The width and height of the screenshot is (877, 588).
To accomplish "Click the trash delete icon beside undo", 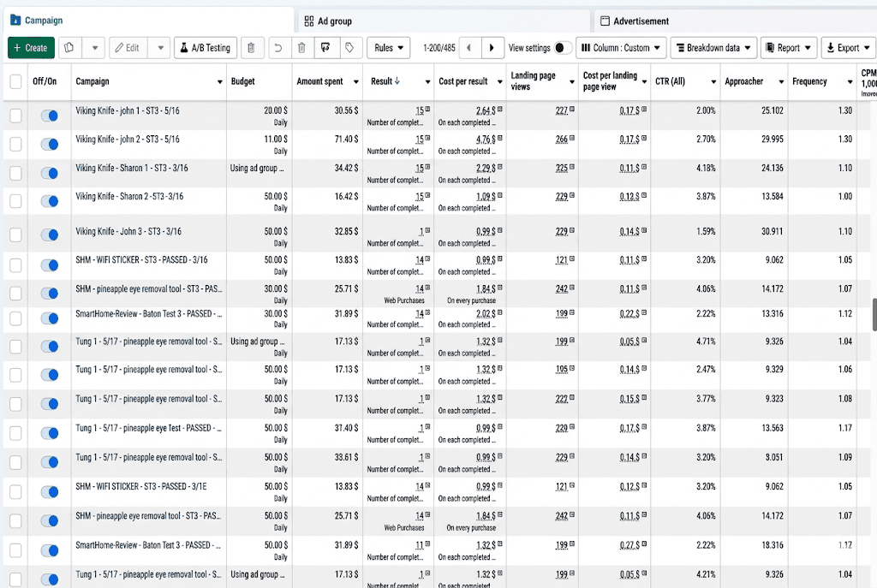I will pyautogui.click(x=301, y=48).
